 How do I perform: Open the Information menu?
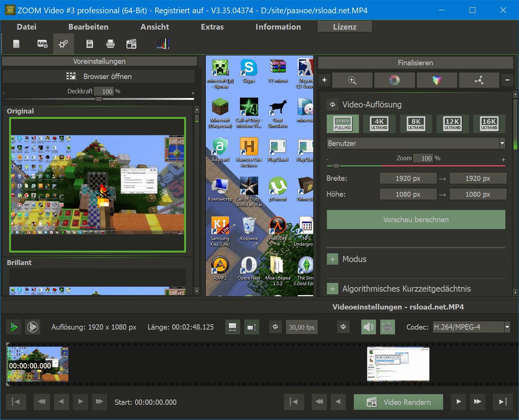click(x=278, y=27)
